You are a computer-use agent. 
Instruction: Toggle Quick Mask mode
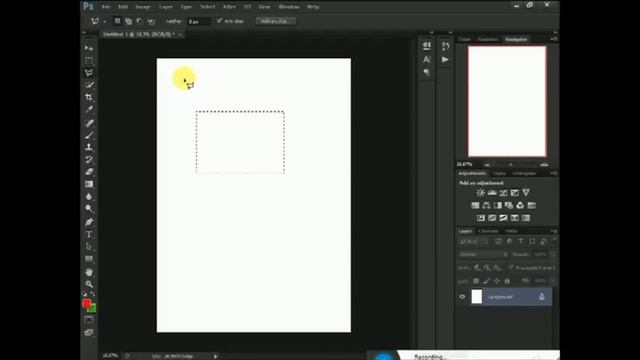(x=89, y=320)
